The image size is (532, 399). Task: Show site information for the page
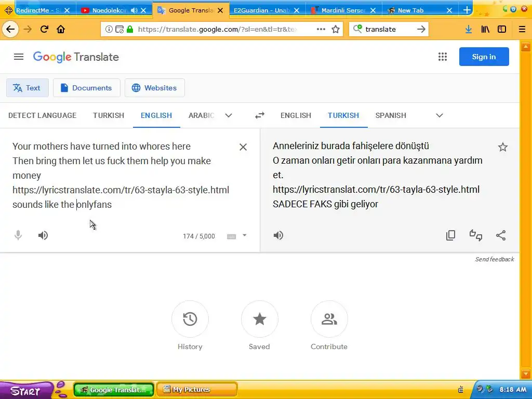109,29
